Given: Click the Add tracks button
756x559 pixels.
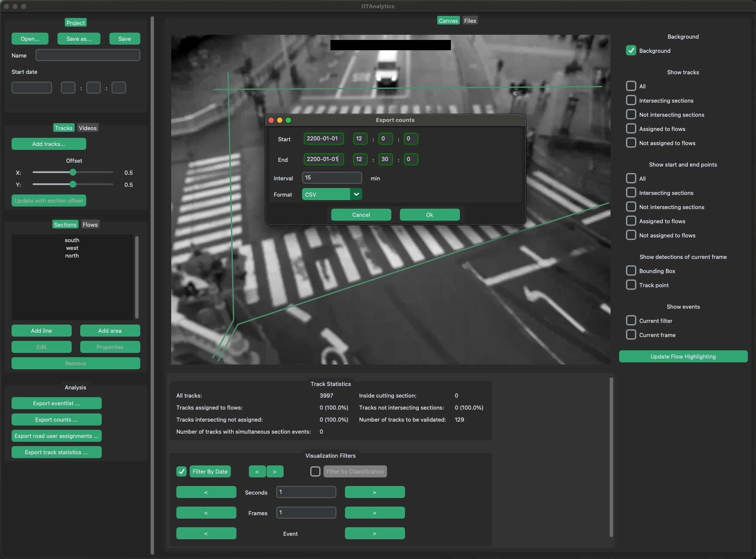Looking at the screenshot, I should click(48, 144).
